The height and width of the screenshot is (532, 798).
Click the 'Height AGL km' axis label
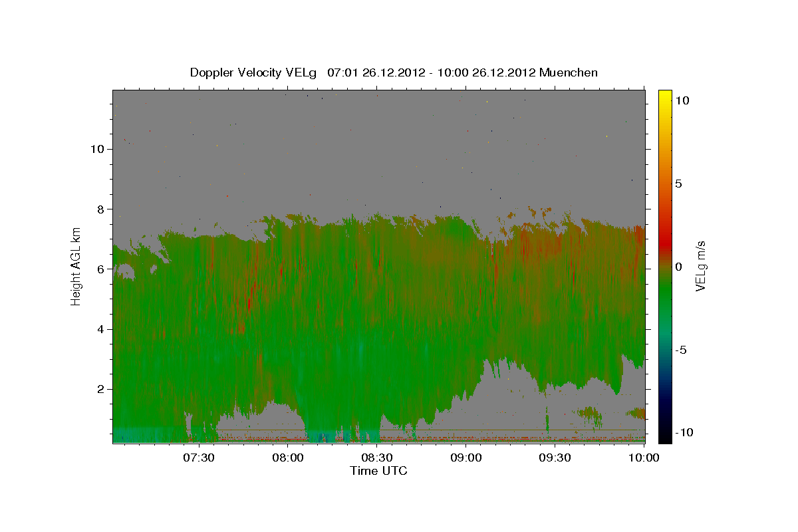click(x=76, y=266)
